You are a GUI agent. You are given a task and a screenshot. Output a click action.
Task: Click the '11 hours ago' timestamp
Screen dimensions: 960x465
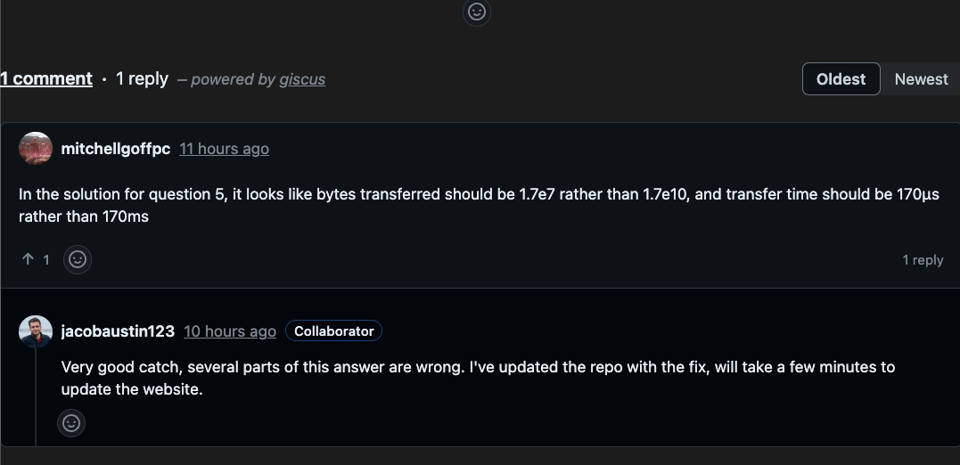coord(224,149)
